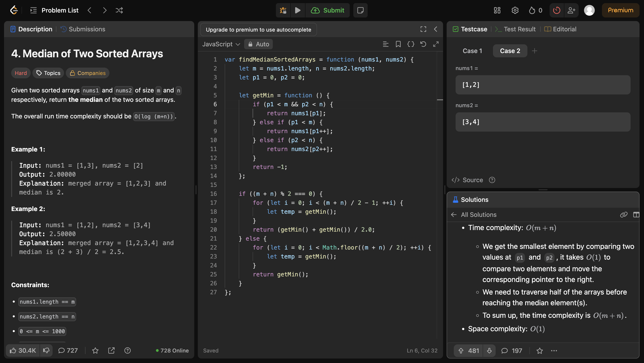The width and height of the screenshot is (644, 363).
Task: Click the editor bookmark icon
Action: point(398,44)
